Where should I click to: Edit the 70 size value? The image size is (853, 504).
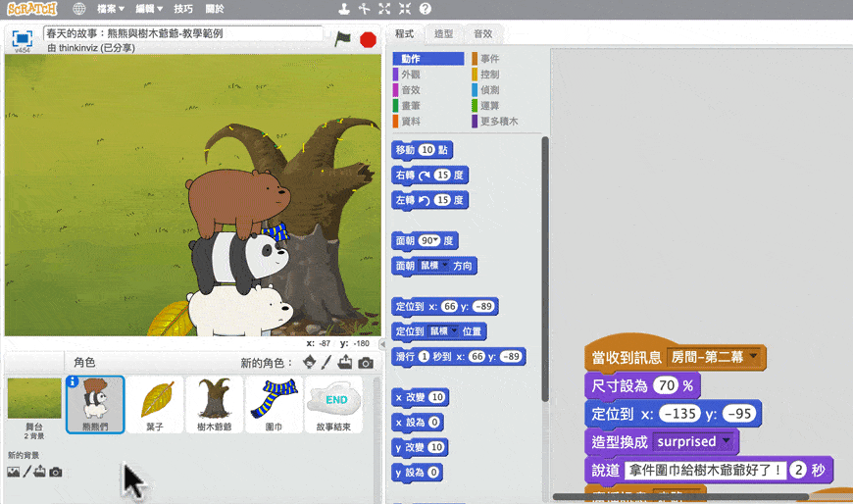point(667,386)
